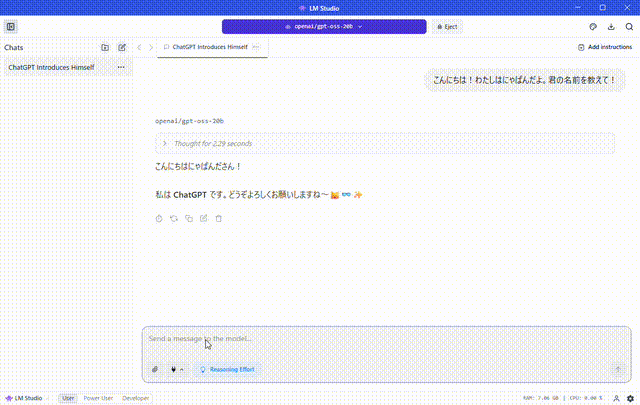Screen dimensions: 640x405
Task: Close the LM Studio window
Action: pos(627,7)
